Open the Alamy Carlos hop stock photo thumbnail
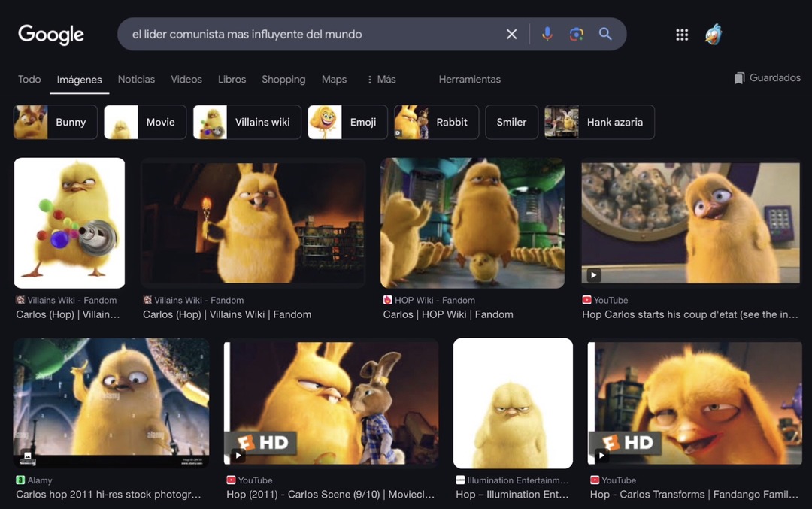 click(x=111, y=403)
